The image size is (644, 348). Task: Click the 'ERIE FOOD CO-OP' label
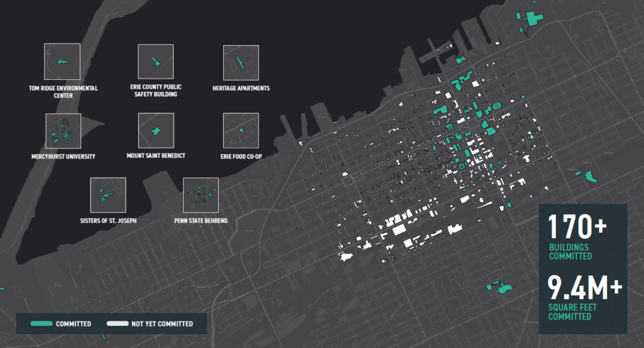241,157
